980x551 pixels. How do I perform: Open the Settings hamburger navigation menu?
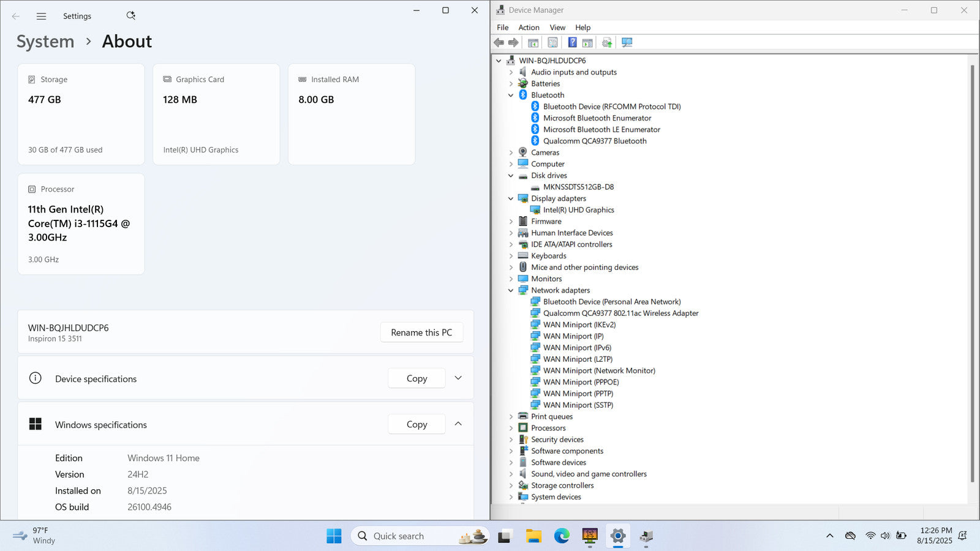click(41, 17)
